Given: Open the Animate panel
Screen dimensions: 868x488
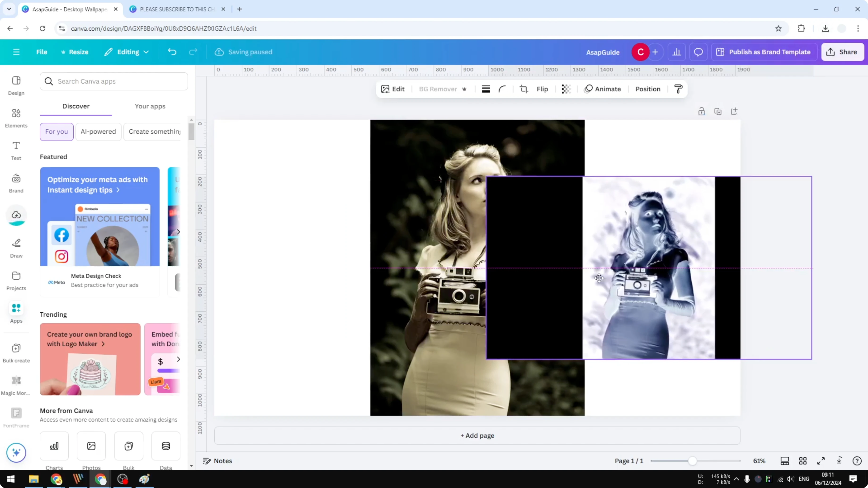Looking at the screenshot, I should [603, 89].
